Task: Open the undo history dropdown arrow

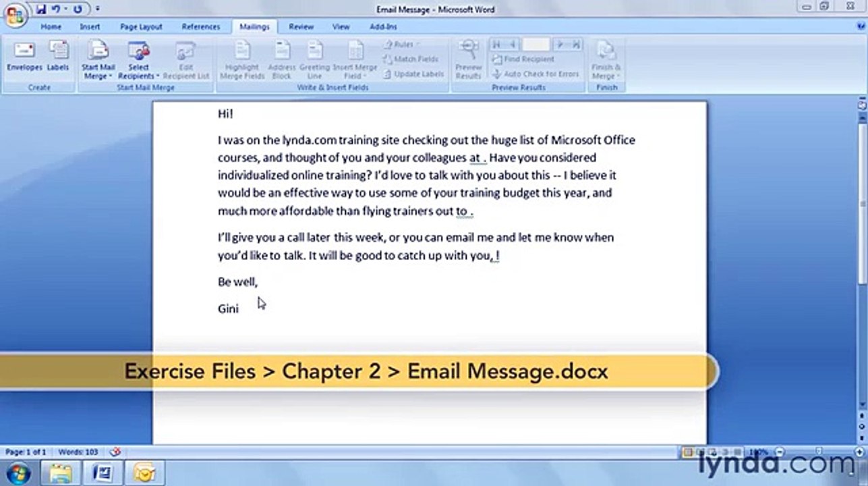Action: pyautogui.click(x=65, y=9)
